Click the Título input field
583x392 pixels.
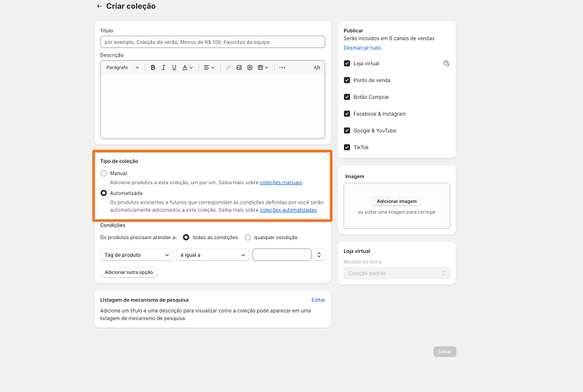pos(212,41)
